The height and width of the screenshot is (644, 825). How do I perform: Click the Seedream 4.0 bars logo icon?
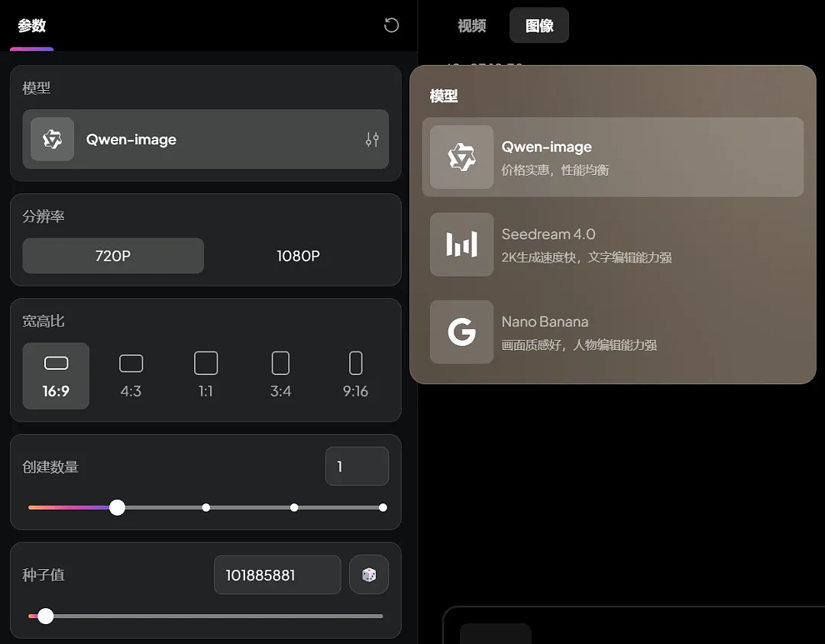(461, 244)
